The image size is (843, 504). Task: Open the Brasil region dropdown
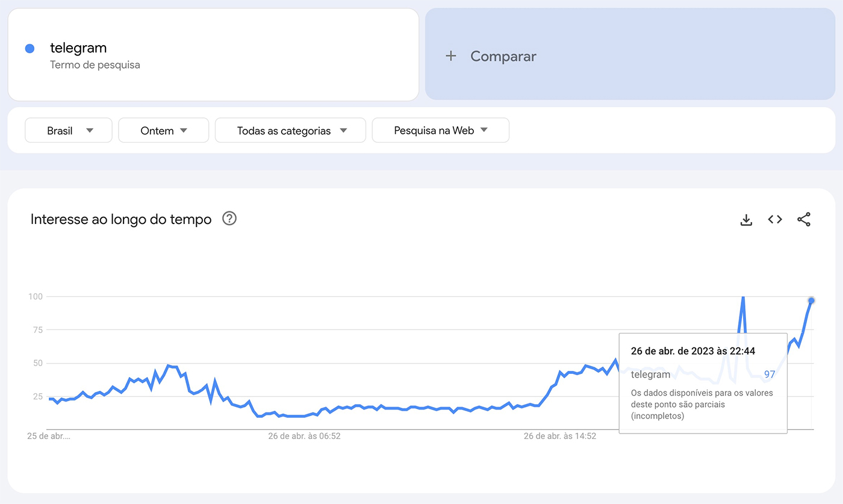coord(68,129)
